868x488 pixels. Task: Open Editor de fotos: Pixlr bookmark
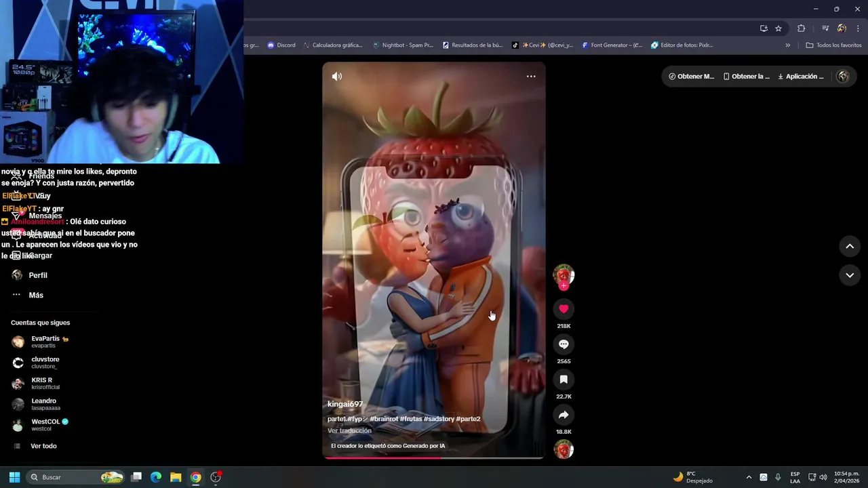click(682, 45)
